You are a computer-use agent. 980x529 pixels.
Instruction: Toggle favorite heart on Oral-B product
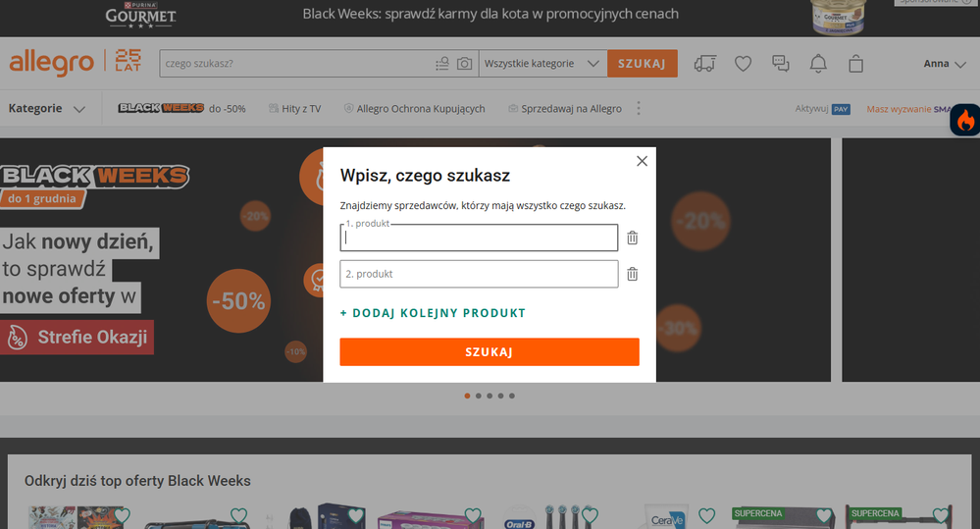coord(589,515)
